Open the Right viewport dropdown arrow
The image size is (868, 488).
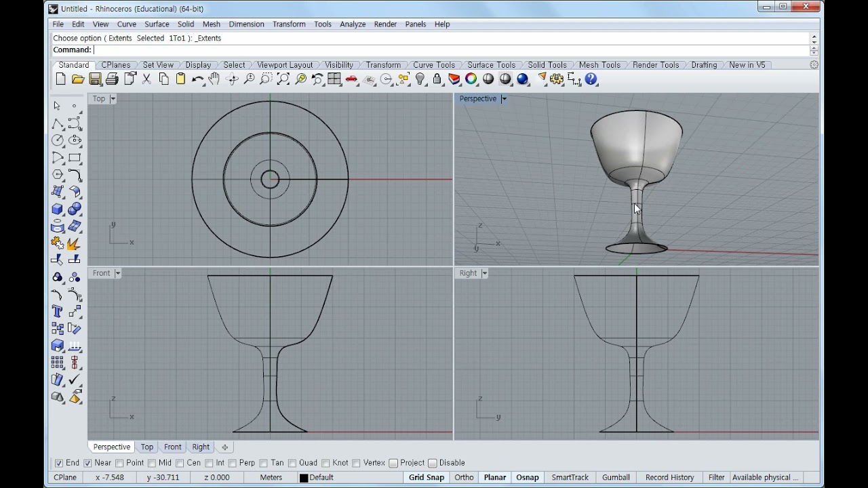pos(484,273)
